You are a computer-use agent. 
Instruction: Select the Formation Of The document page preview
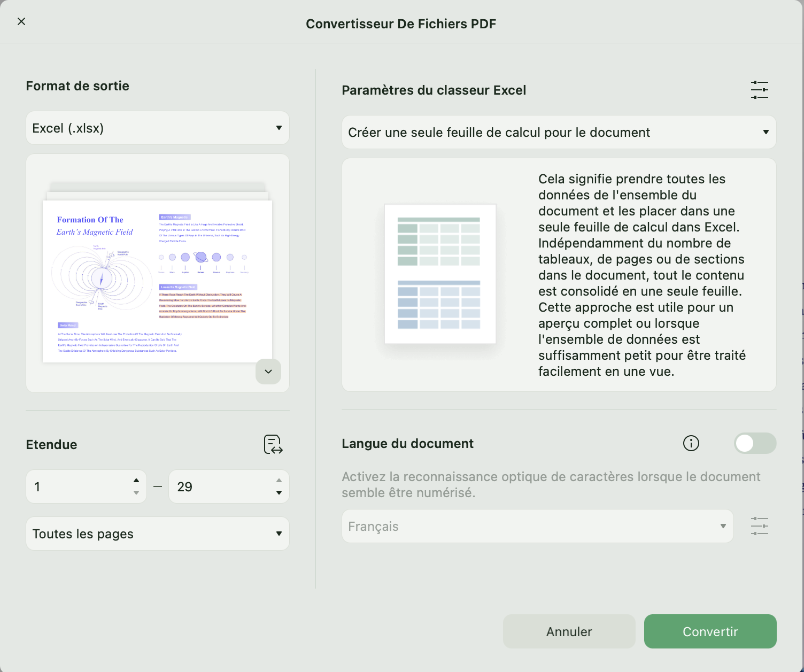pyautogui.click(x=158, y=281)
